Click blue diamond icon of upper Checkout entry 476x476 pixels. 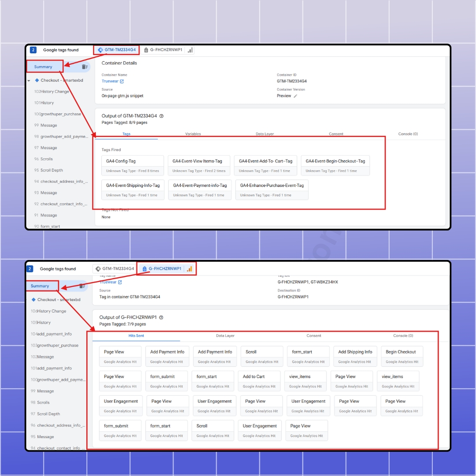tap(37, 80)
